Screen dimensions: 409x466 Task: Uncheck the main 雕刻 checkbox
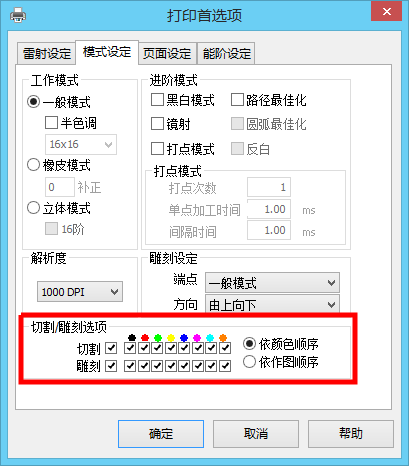click(111, 366)
